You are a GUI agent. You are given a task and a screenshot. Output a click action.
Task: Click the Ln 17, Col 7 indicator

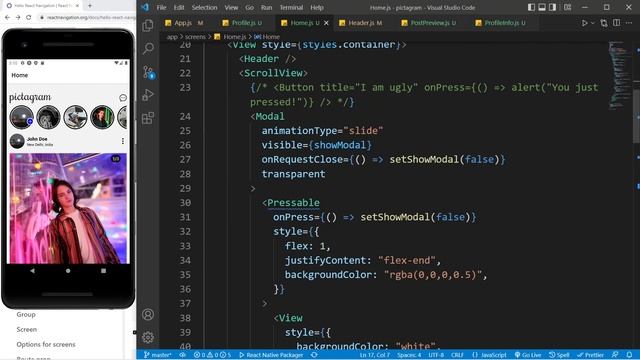[x=374, y=355]
